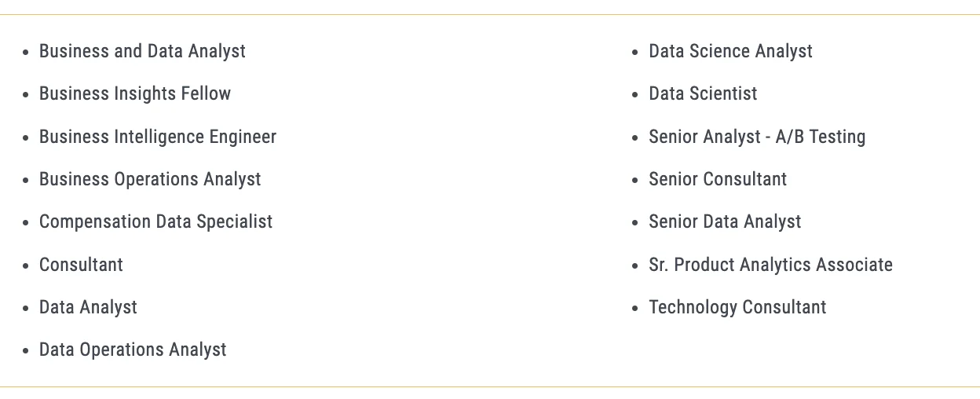Click the bullet before Data Science Analyst
Image resolution: width=980 pixels, height=399 pixels.
coord(635,53)
